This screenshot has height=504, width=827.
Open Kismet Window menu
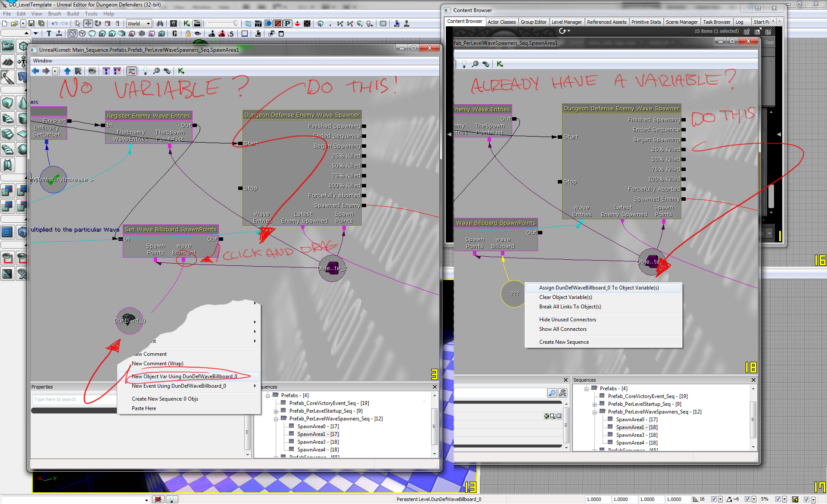[x=43, y=61]
